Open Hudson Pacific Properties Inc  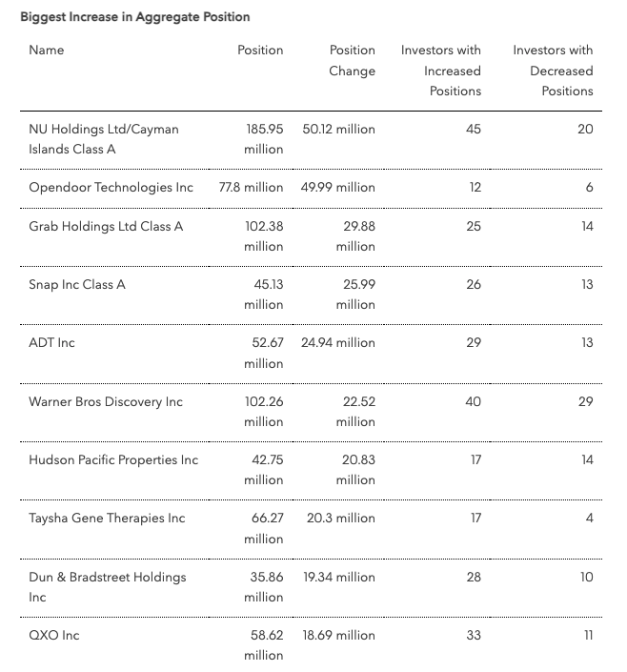coord(113,460)
